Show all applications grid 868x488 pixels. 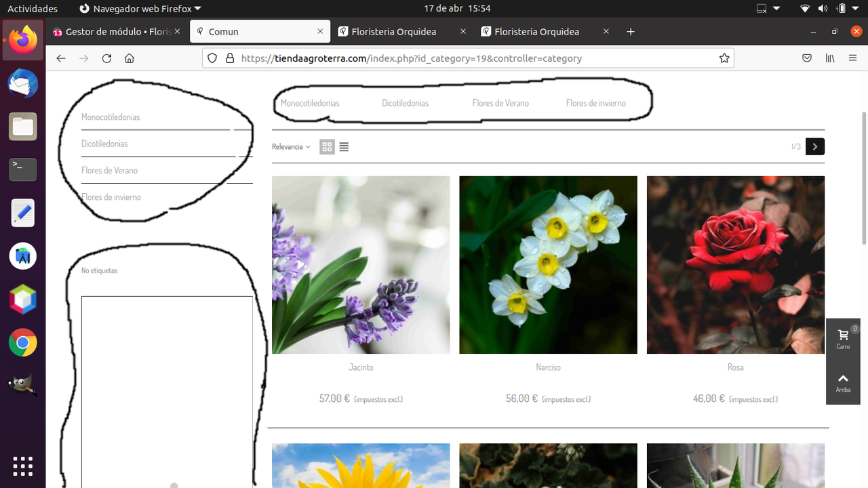point(23,466)
